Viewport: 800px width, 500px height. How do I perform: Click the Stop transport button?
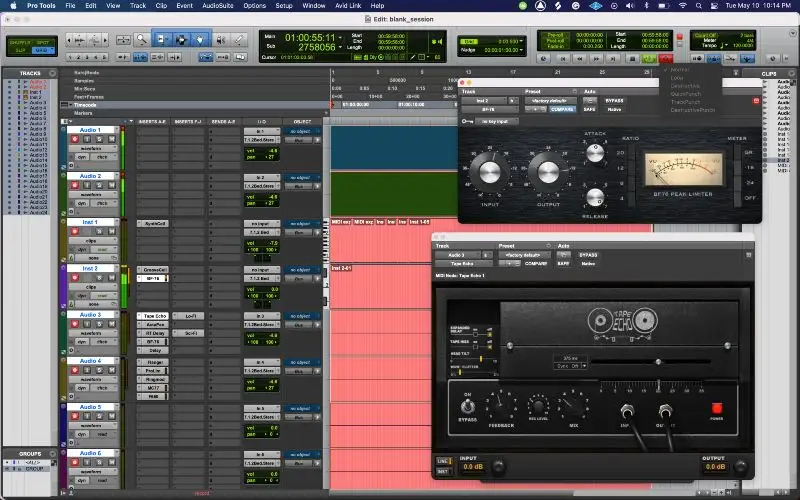coord(633,59)
